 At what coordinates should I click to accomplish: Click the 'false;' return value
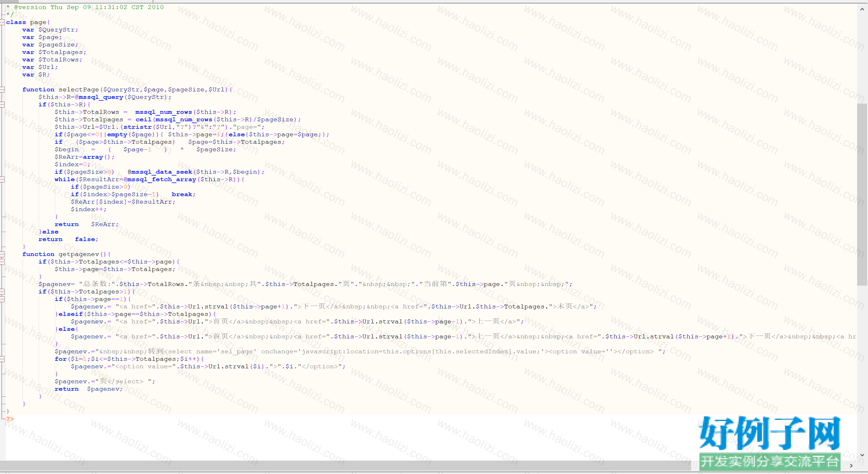87,239
